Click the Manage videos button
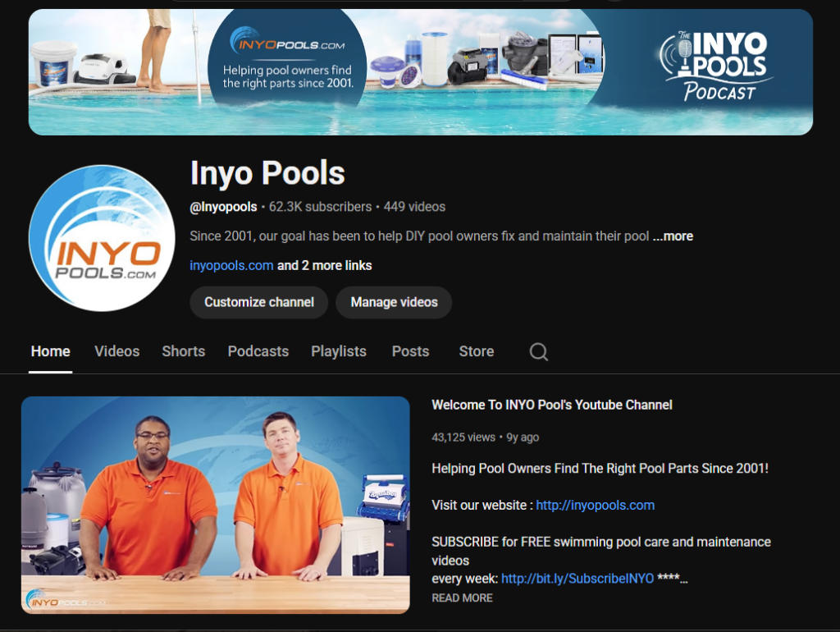The image size is (840, 632). point(394,302)
